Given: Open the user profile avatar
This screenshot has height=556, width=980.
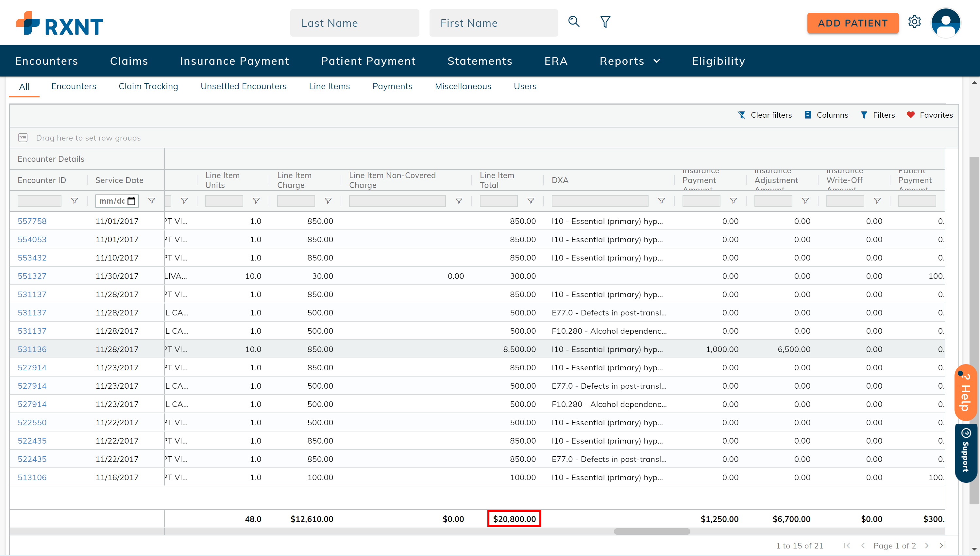Looking at the screenshot, I should (946, 23).
